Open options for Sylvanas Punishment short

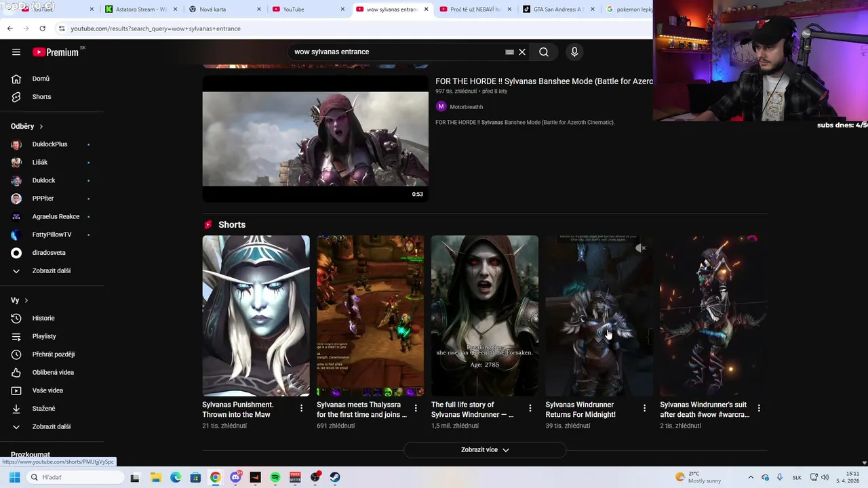302,408
